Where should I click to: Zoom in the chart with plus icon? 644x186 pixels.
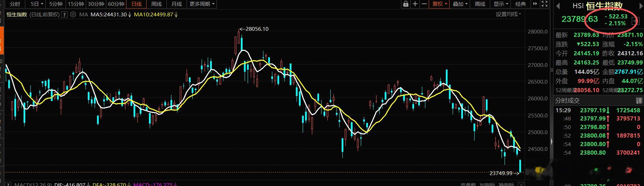(x=415, y=4)
